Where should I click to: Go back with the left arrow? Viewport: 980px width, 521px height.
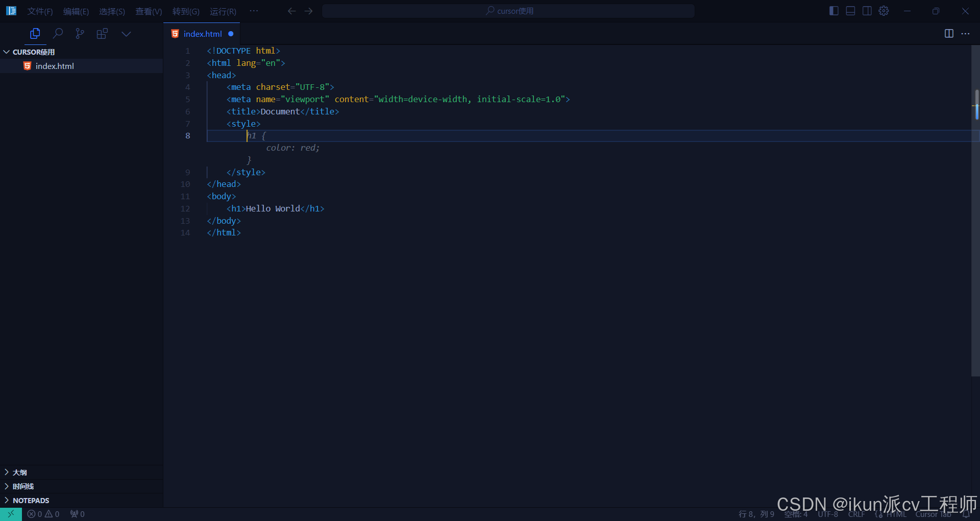click(x=292, y=11)
